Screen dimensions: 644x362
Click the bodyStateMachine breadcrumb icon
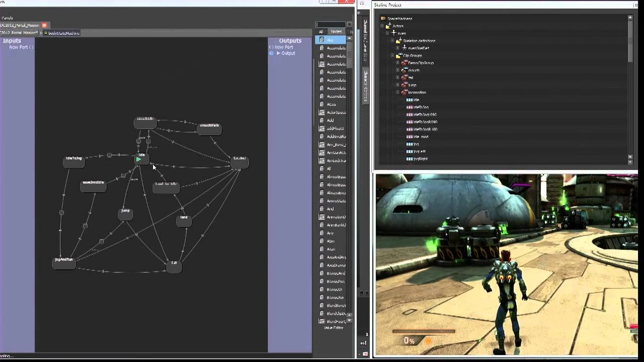[46, 32]
